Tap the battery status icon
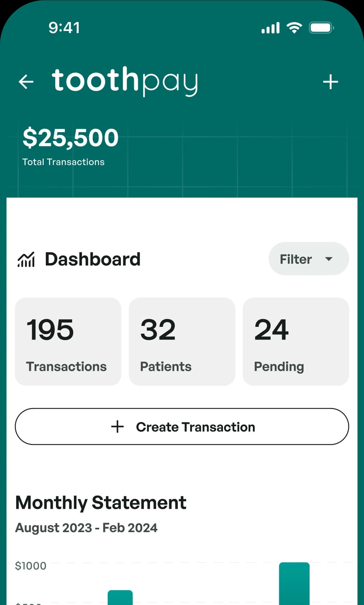The width and height of the screenshot is (364, 605). [321, 28]
